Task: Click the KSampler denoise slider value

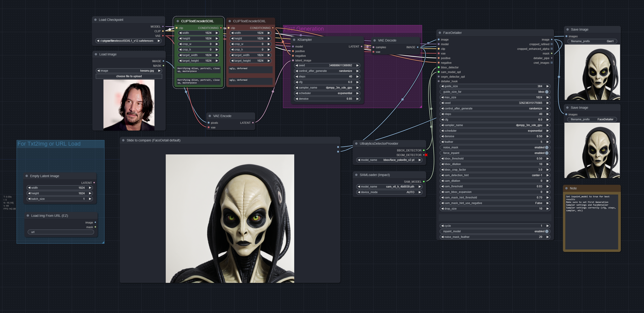Action: click(349, 99)
